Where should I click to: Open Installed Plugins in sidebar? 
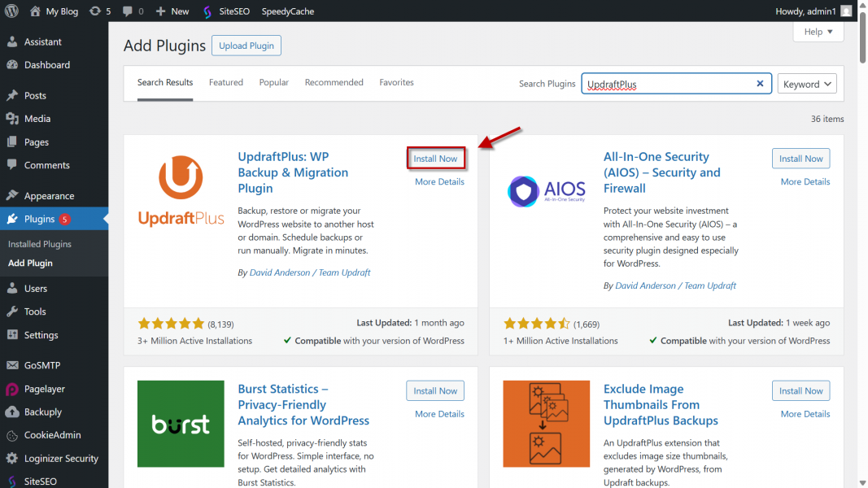pyautogui.click(x=40, y=244)
